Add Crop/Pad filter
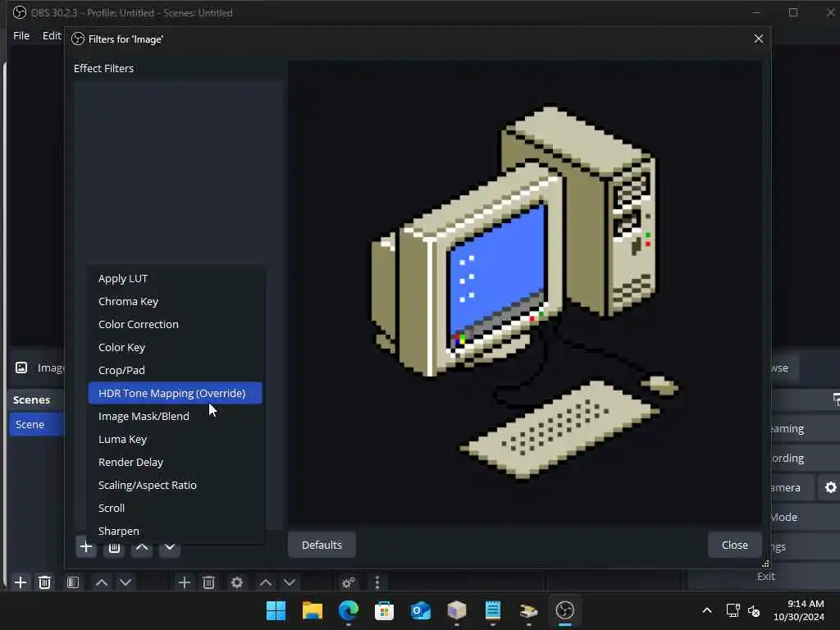This screenshot has width=840, height=630. coord(175,370)
